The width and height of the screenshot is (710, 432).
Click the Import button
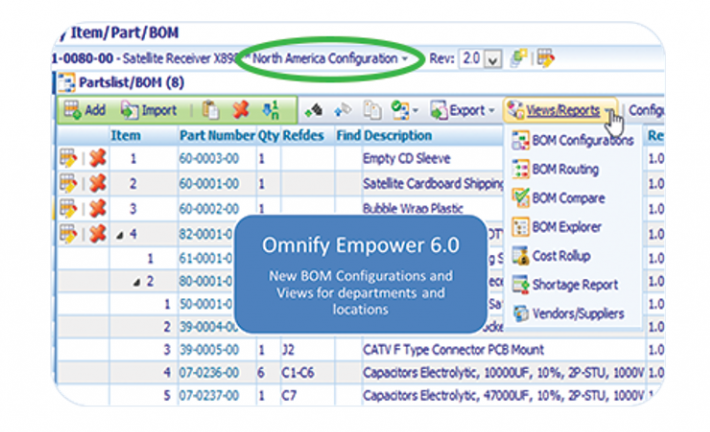tap(149, 110)
